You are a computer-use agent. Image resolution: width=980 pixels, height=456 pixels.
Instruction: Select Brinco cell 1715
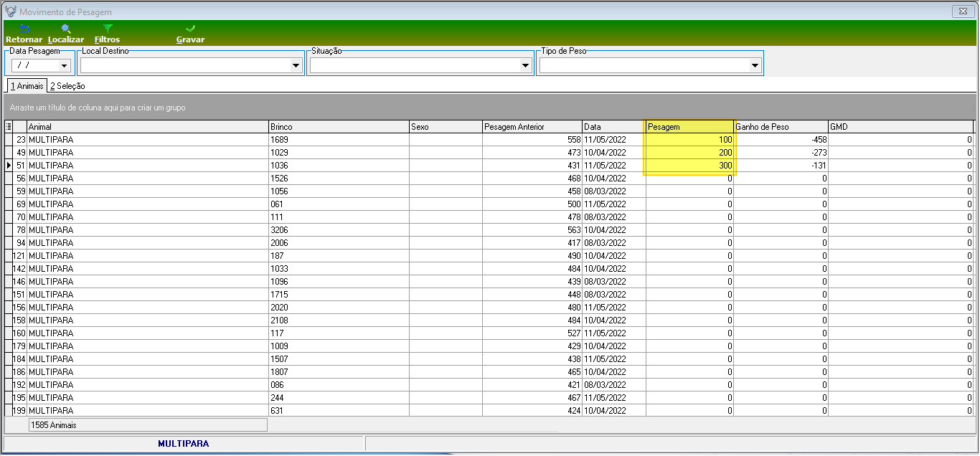[339, 295]
